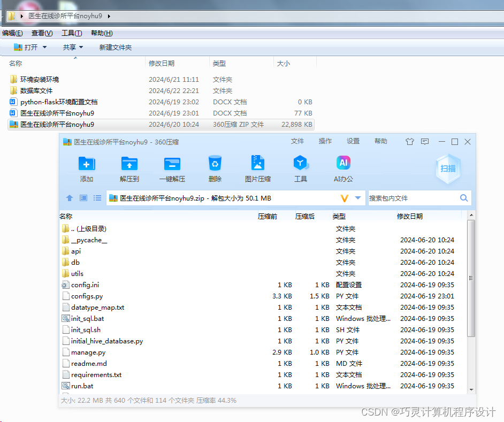
Task: Click the feedback speech-bubble icon in title bar
Action: click(x=424, y=141)
